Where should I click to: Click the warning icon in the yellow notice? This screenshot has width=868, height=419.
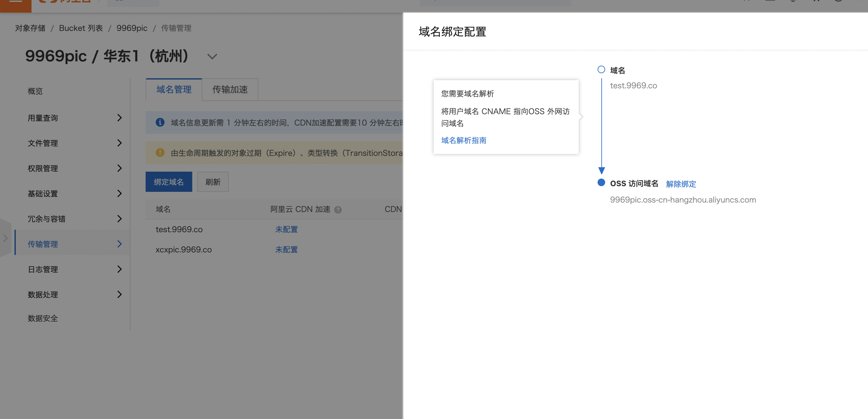point(160,152)
